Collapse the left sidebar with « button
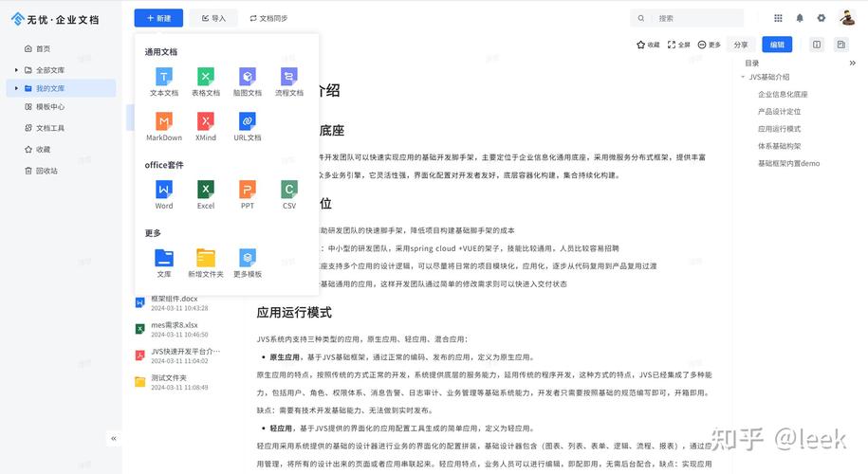 114,439
